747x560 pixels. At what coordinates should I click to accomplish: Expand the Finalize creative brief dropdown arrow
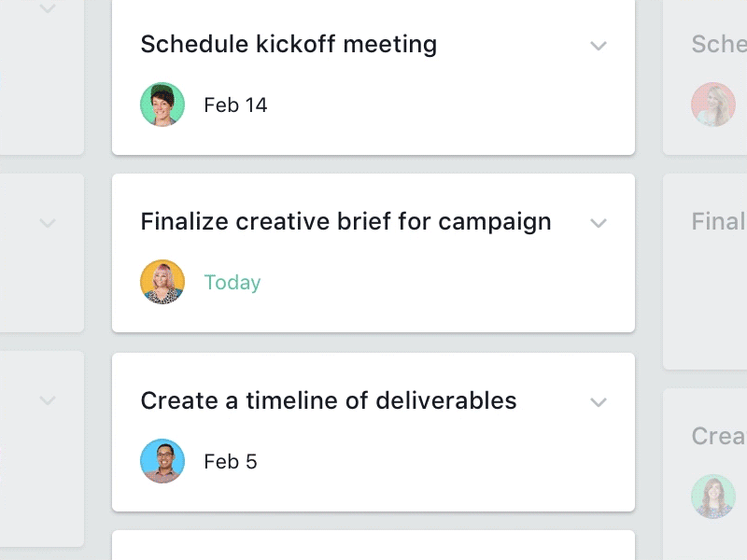pos(599,223)
